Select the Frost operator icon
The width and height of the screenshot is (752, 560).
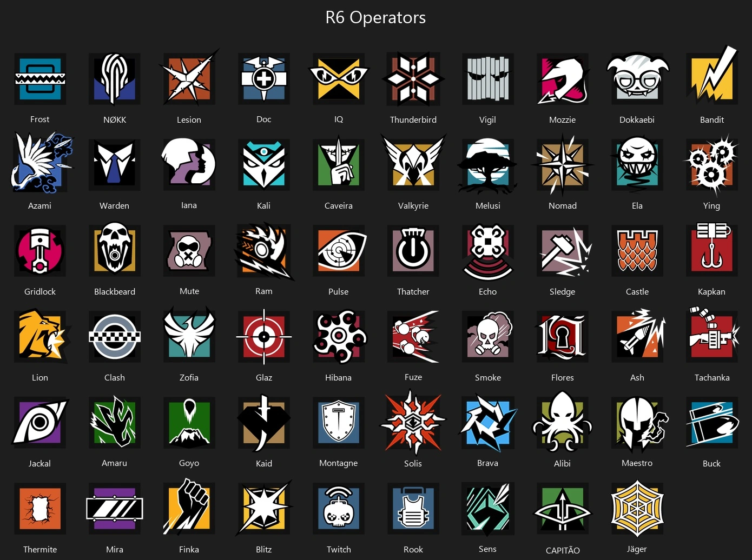tap(40, 79)
